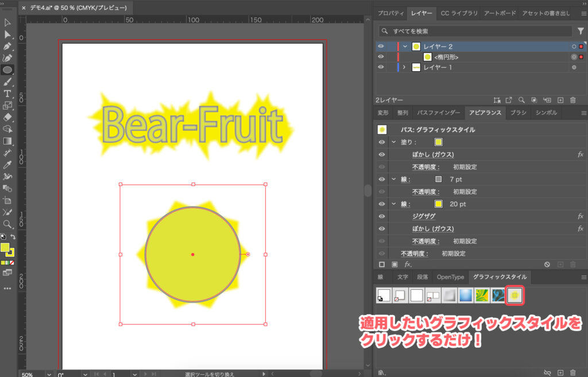Delete selected layer with trash icon
This screenshot has height=377, width=588.
point(572,100)
